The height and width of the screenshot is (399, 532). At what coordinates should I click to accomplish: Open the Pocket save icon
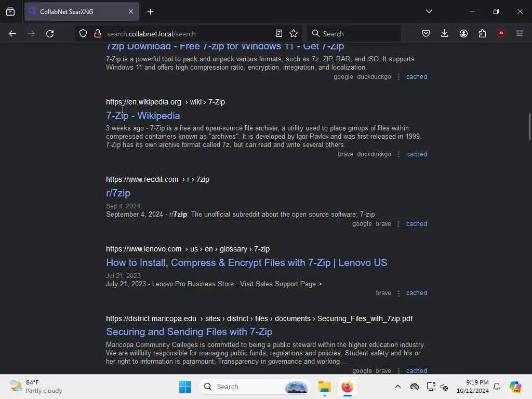426,33
